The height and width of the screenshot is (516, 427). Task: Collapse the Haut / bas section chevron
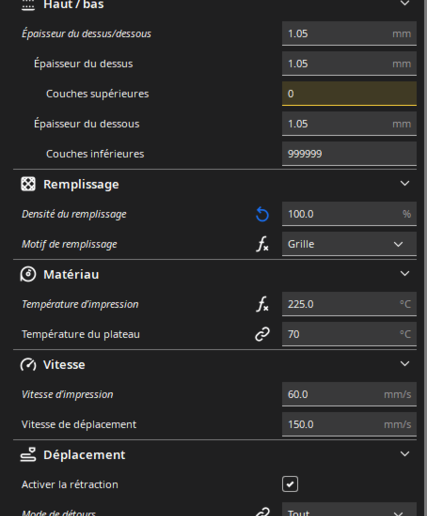(405, 4)
